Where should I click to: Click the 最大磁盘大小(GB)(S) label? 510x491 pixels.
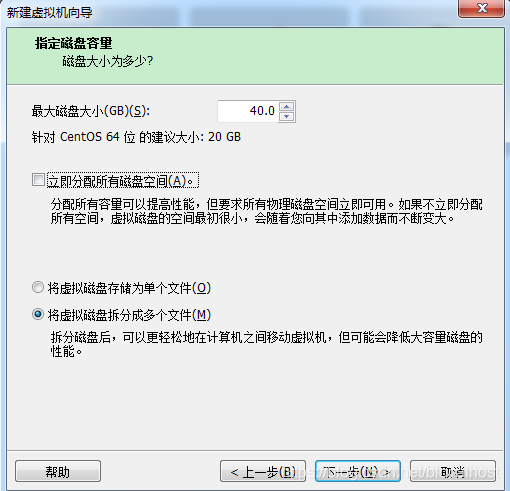pyautogui.click(x=91, y=111)
